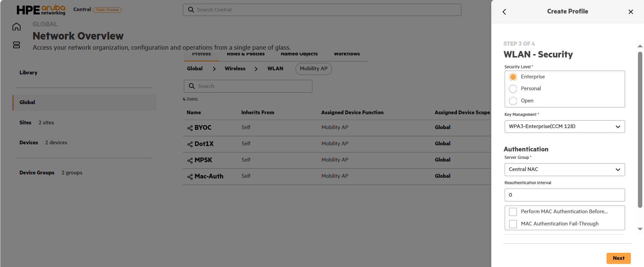Click the '2 sites' count badge
This screenshot has height=267, width=644.
pyautogui.click(x=46, y=123)
